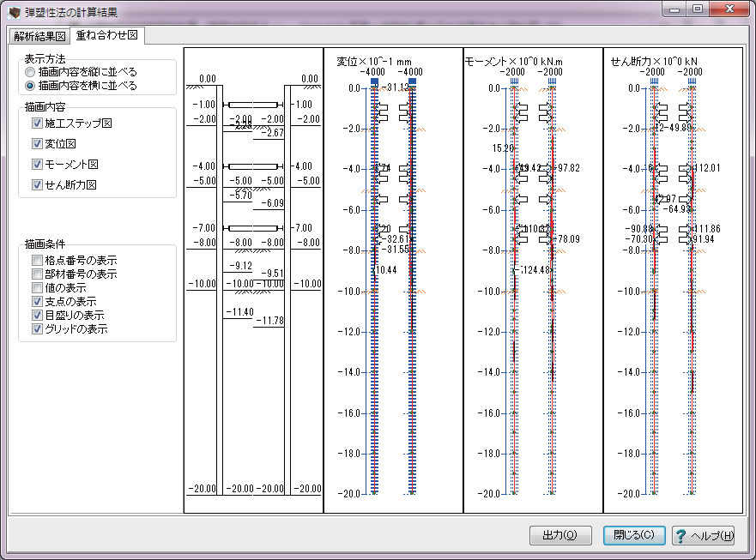Open help with the ヘルプ(H) button

coord(703,535)
